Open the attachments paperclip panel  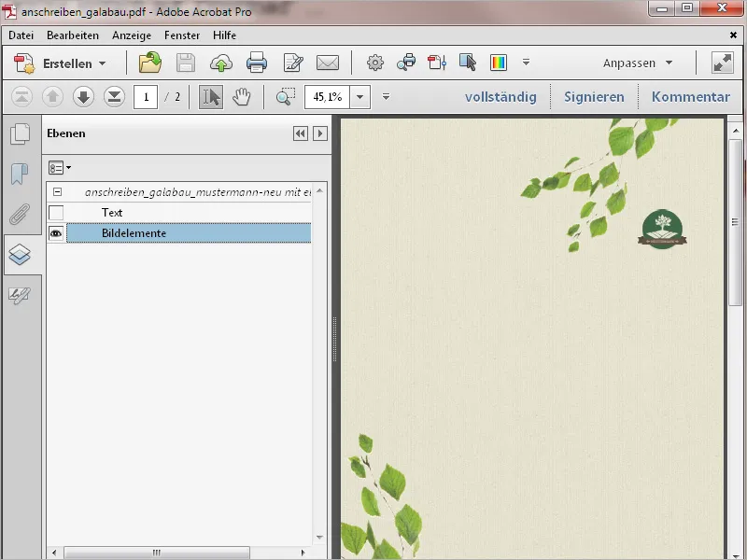point(20,215)
